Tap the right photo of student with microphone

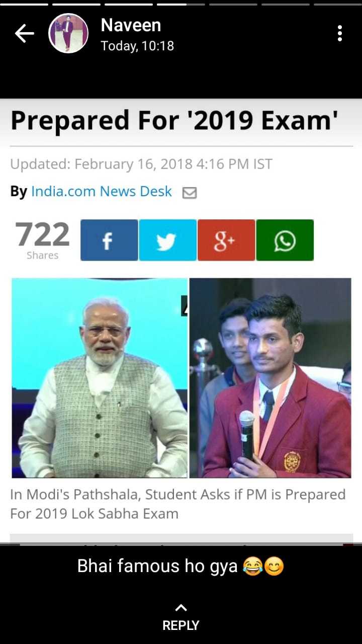coord(270,378)
